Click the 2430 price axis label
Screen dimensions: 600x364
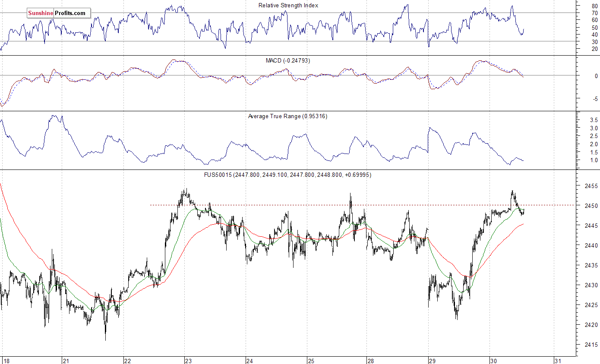[591, 286]
